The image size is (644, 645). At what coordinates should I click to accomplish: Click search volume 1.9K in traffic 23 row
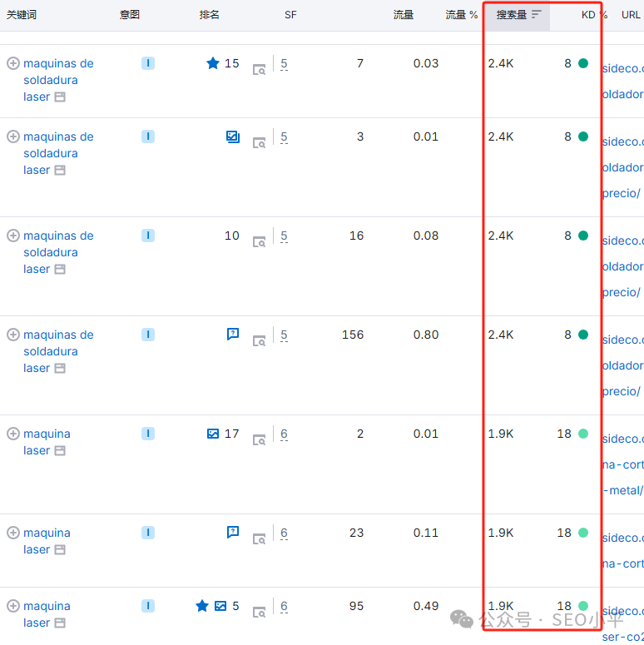tap(501, 533)
